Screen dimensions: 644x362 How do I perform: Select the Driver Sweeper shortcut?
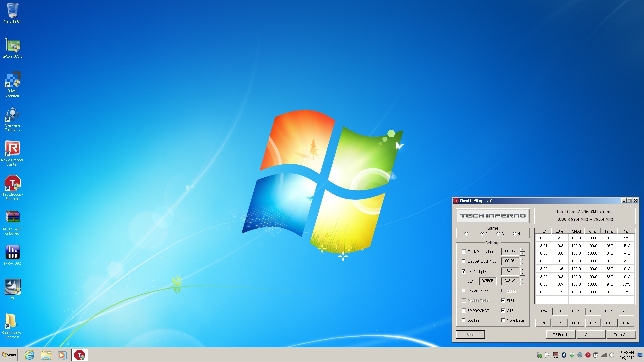coord(12,84)
